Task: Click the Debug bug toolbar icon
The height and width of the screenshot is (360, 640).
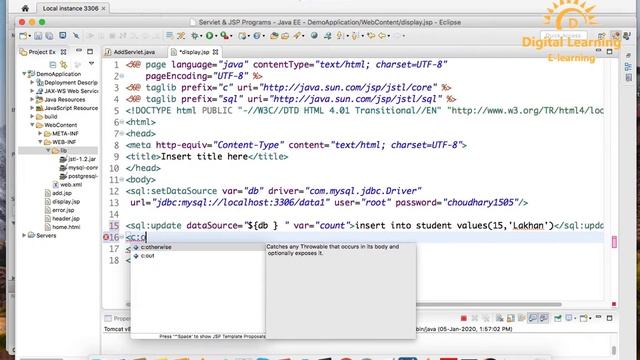Action: (195, 36)
